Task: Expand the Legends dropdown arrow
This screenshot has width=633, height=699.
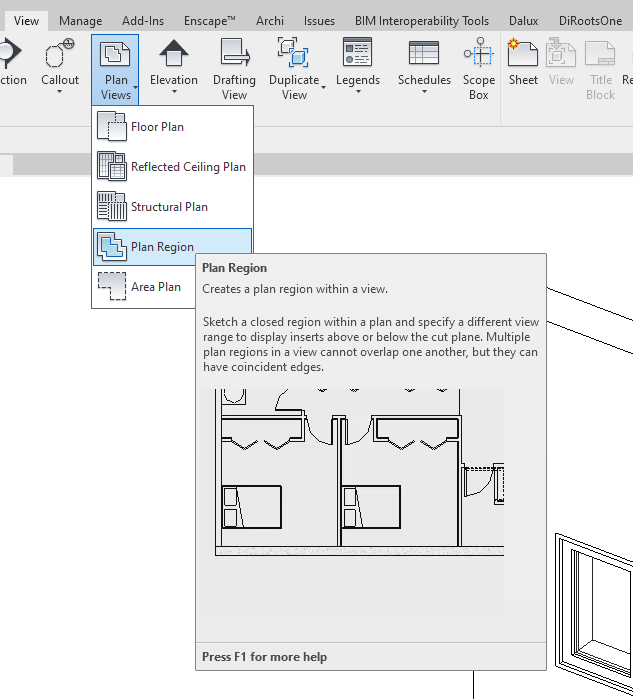Action: click(x=358, y=92)
